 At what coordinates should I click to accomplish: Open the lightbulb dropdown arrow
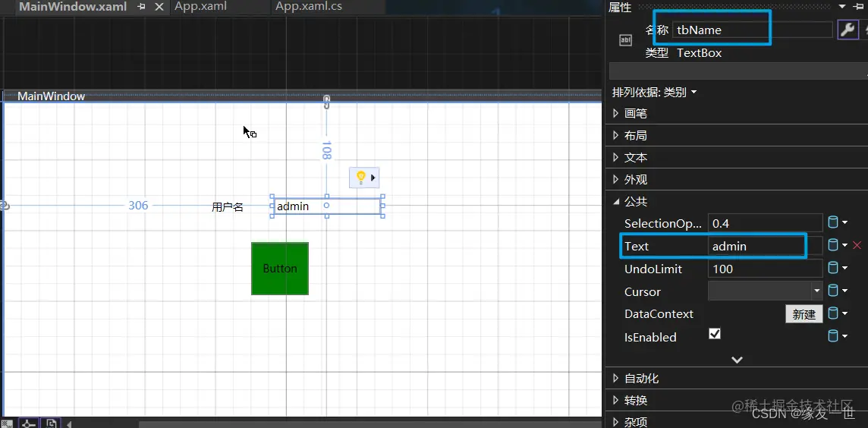coord(373,178)
